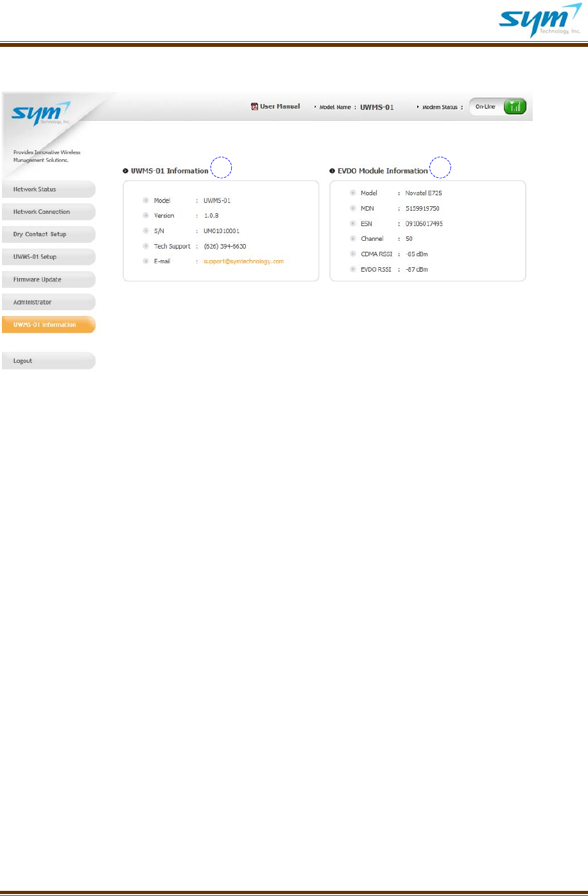The width and height of the screenshot is (588, 896).
Task: Click the bullet icon beside EVDO Module Information
Action: tap(332, 171)
